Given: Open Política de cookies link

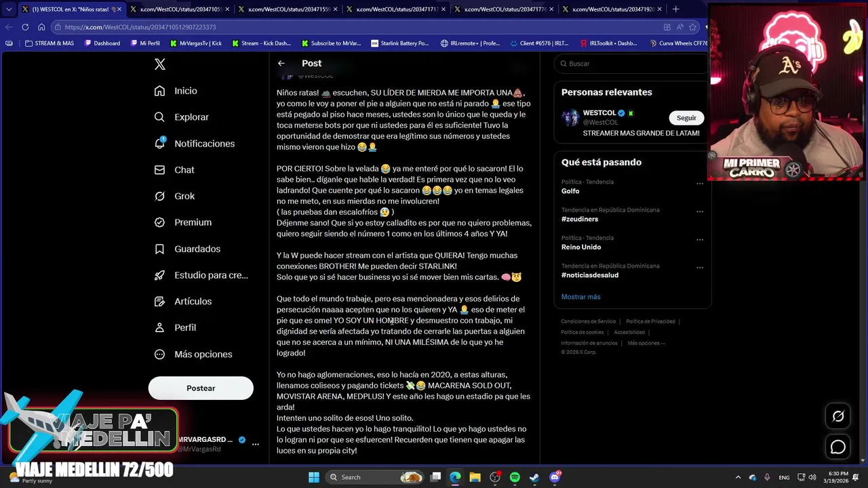Looking at the screenshot, I should pyautogui.click(x=582, y=332).
